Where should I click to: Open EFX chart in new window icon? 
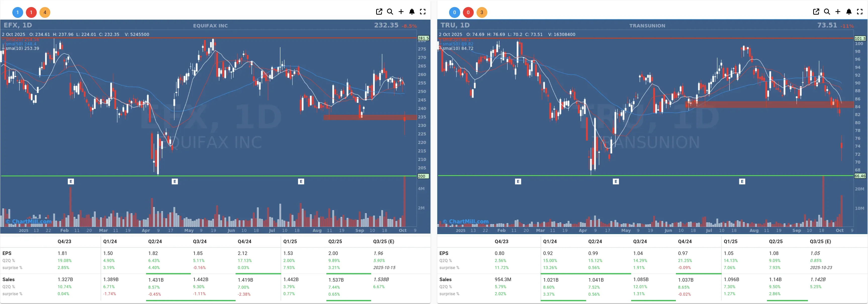click(379, 12)
